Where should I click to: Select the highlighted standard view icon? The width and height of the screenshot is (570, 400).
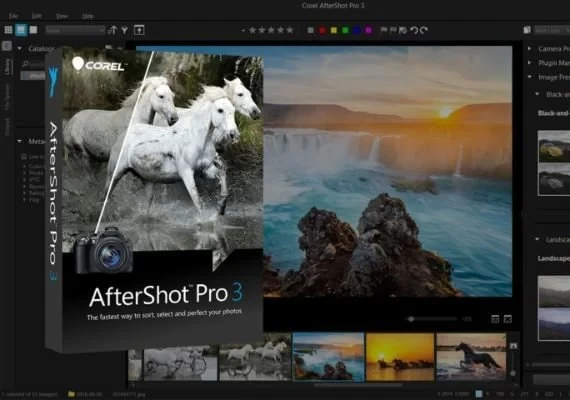(x=21, y=30)
